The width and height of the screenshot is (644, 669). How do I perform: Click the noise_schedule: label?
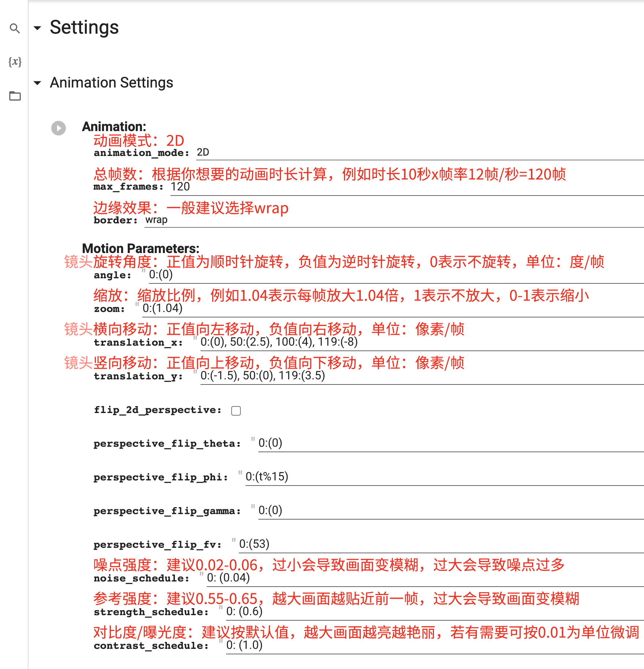click(x=142, y=579)
